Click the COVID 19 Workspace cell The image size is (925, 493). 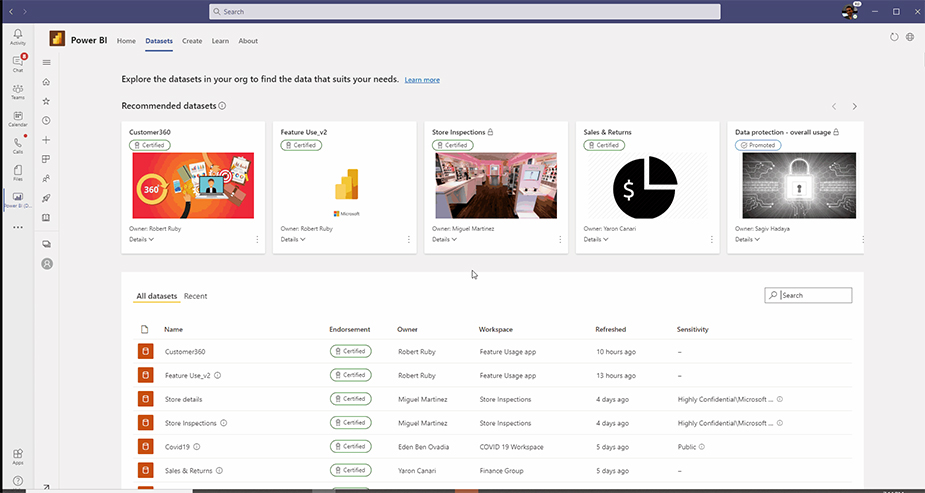point(511,447)
